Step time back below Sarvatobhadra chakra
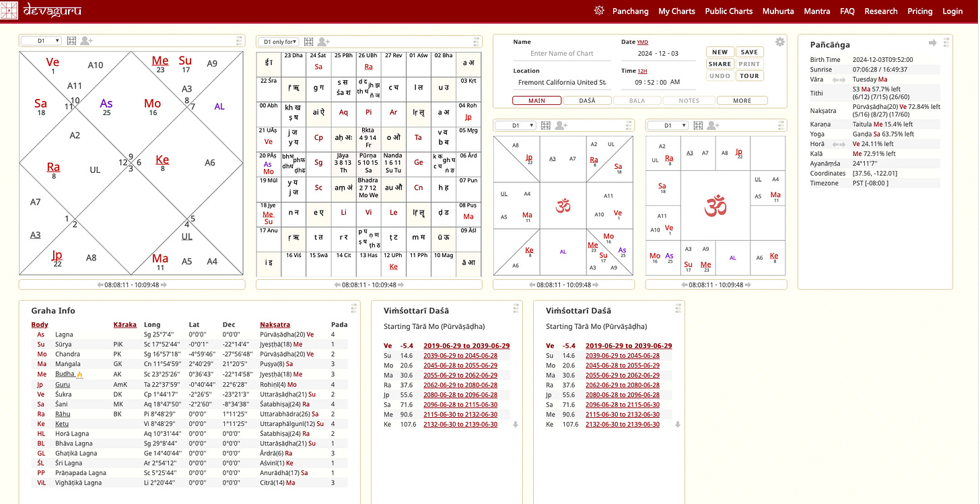 pyautogui.click(x=338, y=285)
